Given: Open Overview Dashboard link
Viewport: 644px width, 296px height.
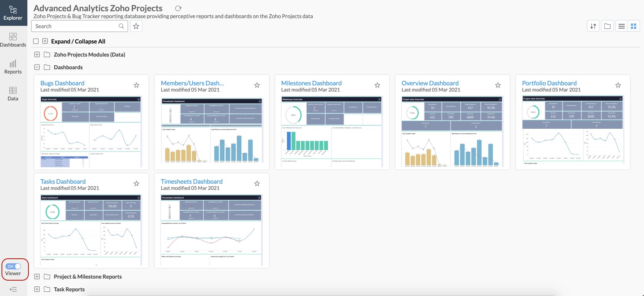Looking at the screenshot, I should [x=430, y=83].
